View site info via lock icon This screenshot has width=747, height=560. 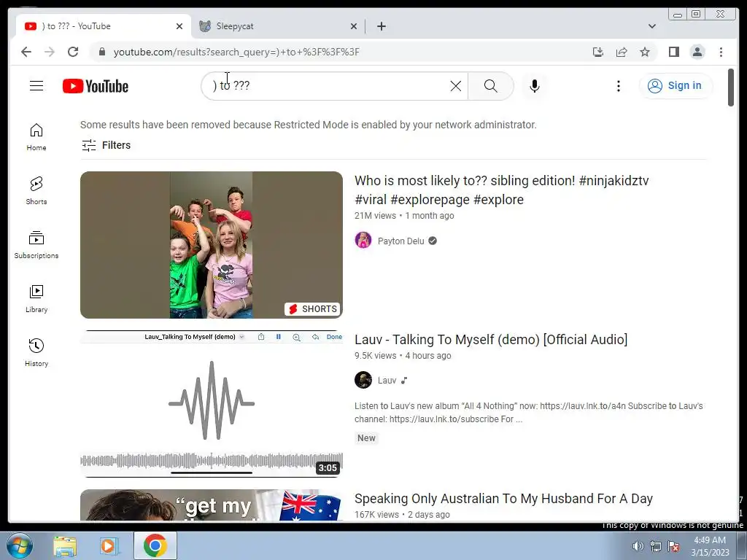click(x=101, y=52)
